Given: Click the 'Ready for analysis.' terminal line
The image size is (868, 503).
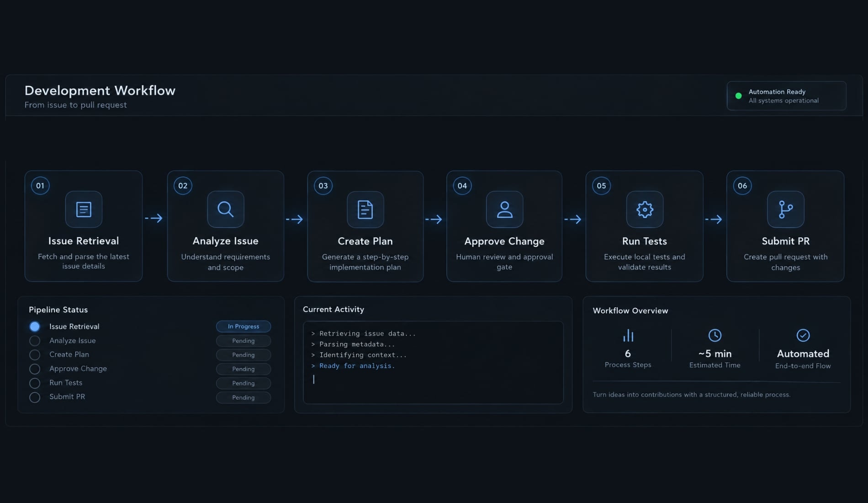Looking at the screenshot, I should (x=353, y=366).
